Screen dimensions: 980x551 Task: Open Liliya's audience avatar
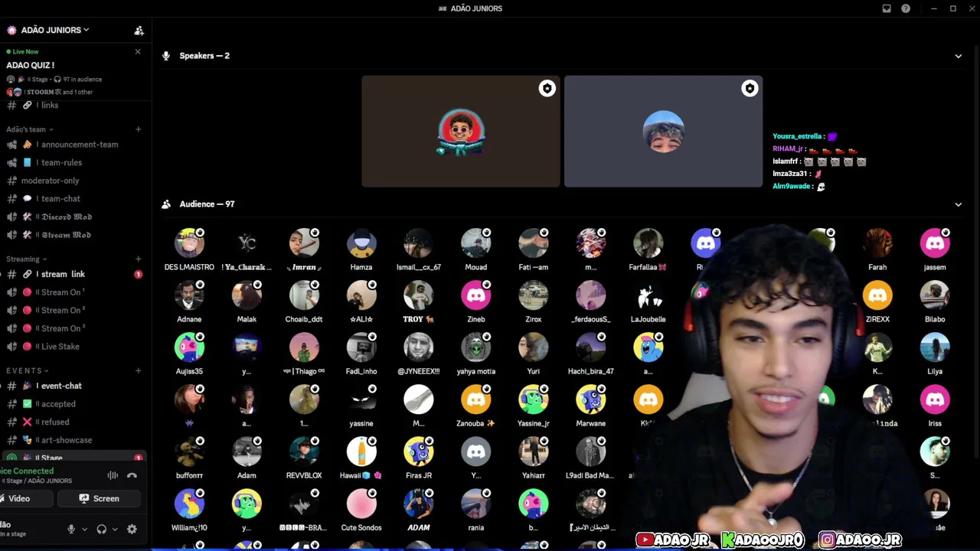pos(935,347)
